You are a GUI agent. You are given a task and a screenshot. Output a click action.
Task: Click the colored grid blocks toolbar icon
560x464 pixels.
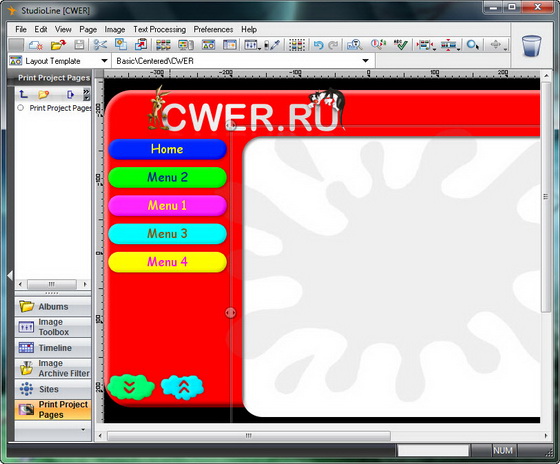point(163,45)
